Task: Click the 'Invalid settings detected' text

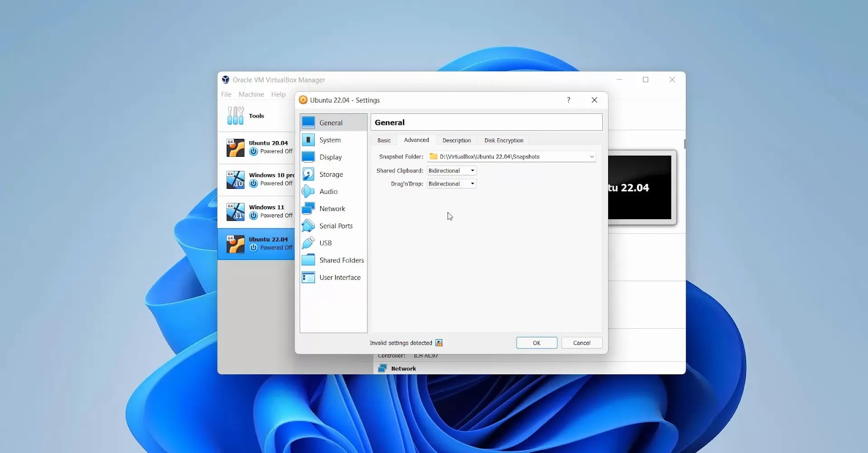Action: pos(401,343)
